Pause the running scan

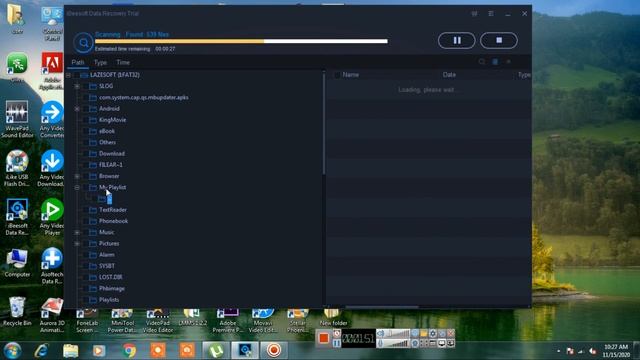click(x=456, y=40)
